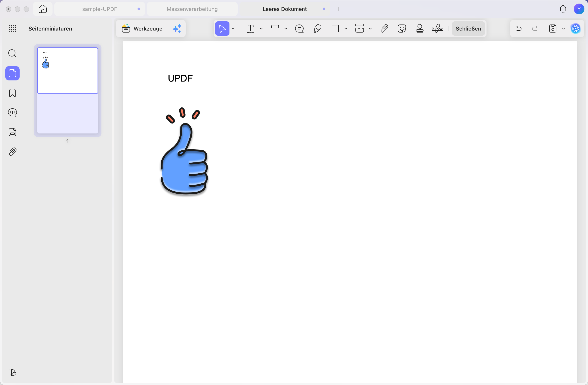The width and height of the screenshot is (588, 385).
Task: Open the bookmarks panel
Action: [x=12, y=93]
